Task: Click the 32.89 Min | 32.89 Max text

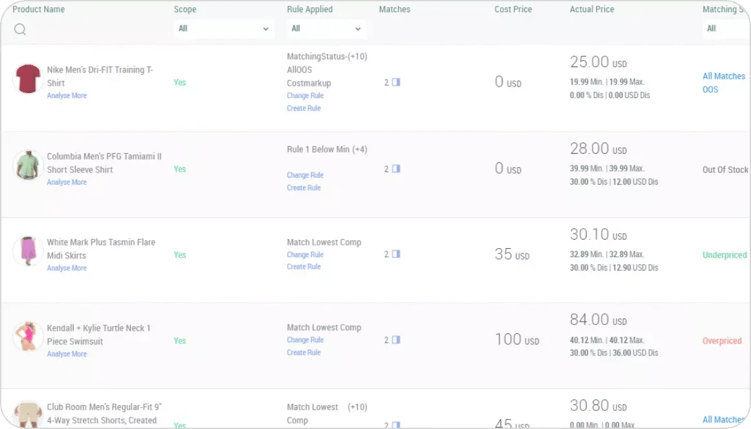Action: [x=607, y=254]
